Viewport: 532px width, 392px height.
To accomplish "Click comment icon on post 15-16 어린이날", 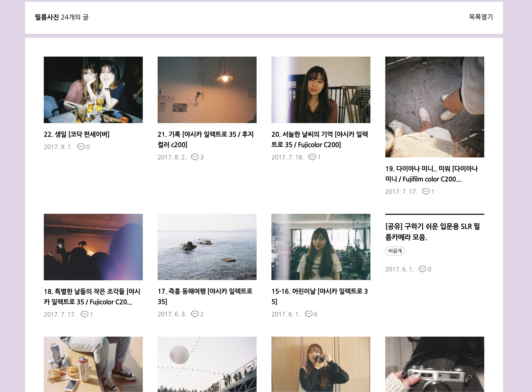I will click(309, 314).
